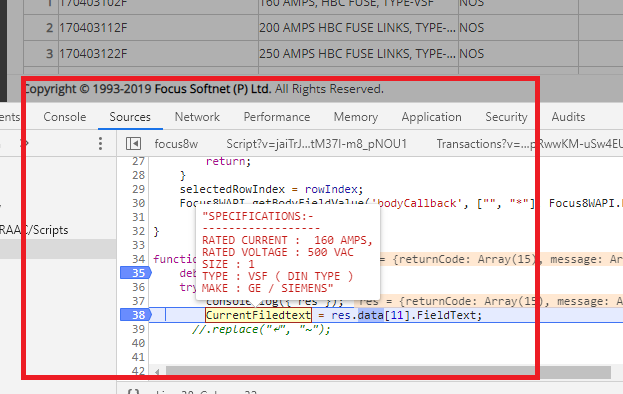The image size is (623, 394).
Task: Click 250 AMPS HBC FUSE LINKS cell
Action: (x=358, y=54)
